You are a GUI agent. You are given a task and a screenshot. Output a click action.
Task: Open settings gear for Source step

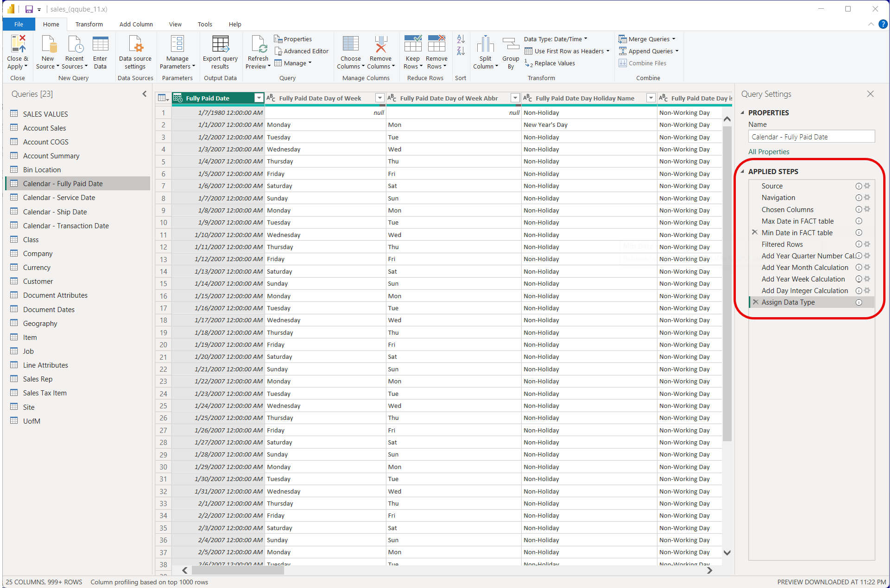(867, 186)
